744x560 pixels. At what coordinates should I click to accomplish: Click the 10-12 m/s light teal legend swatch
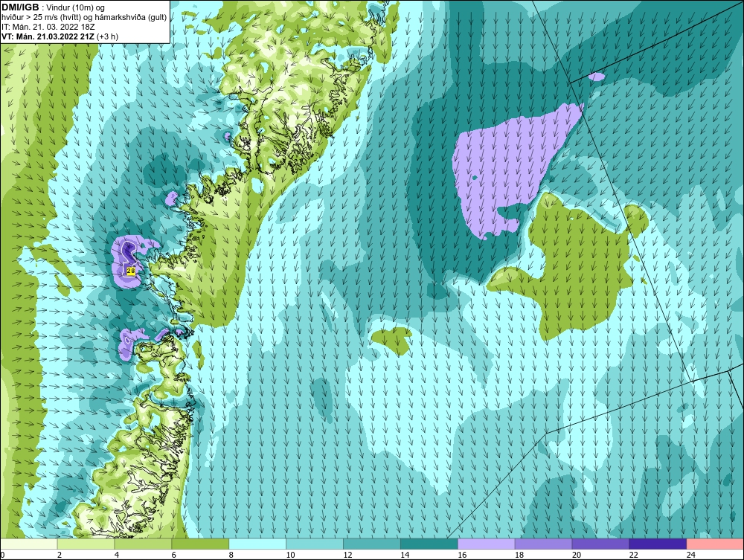[x=315, y=544]
